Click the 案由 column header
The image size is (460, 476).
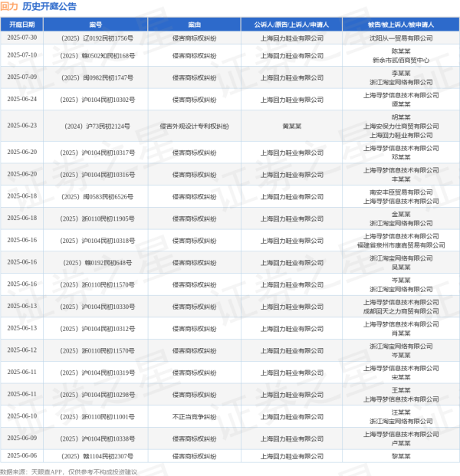point(194,25)
